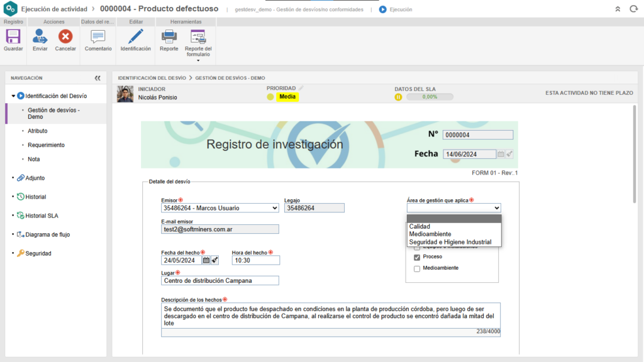The width and height of the screenshot is (644, 362).
Task: Open calendar picker beside Fecha del hecho
Action: [x=206, y=260]
